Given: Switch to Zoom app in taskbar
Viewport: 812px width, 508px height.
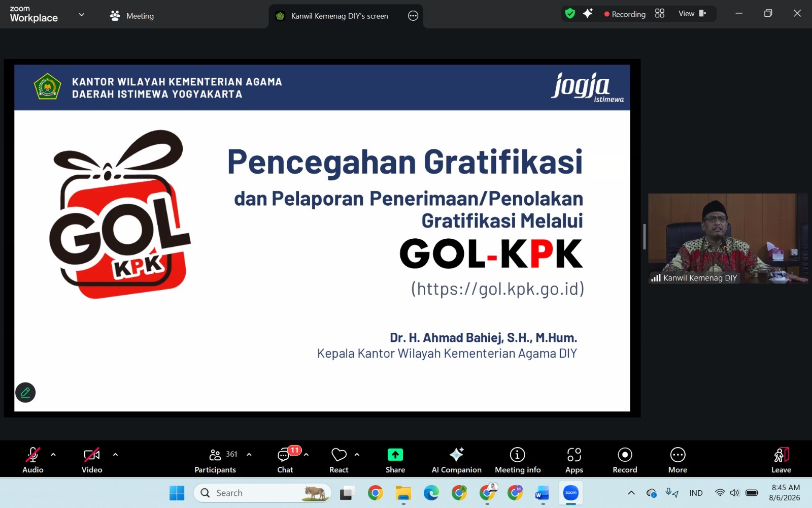Looking at the screenshot, I should (x=571, y=493).
